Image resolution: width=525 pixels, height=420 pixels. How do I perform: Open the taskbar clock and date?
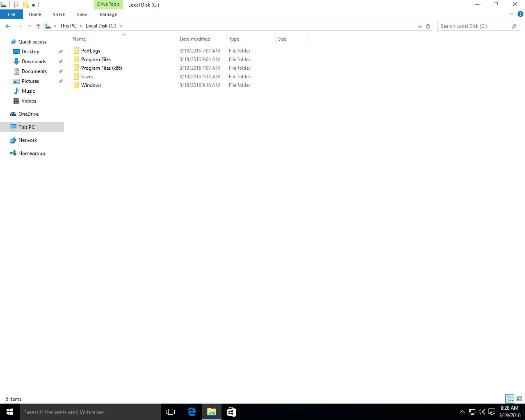(509, 412)
